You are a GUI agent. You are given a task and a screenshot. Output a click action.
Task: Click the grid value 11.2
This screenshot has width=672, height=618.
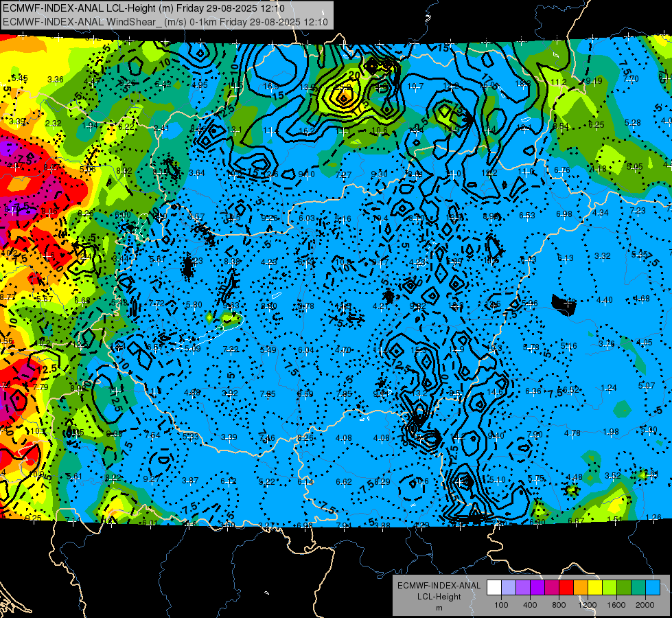[x=559, y=82]
